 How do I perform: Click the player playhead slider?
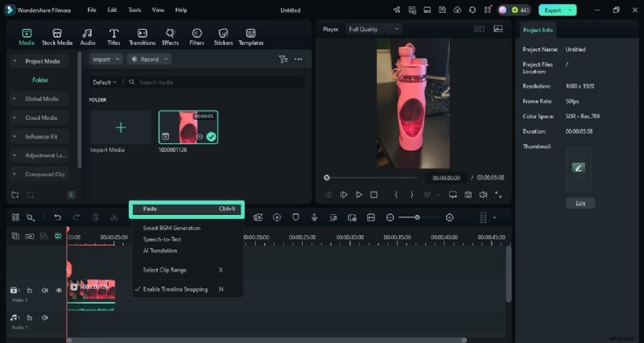(327, 178)
